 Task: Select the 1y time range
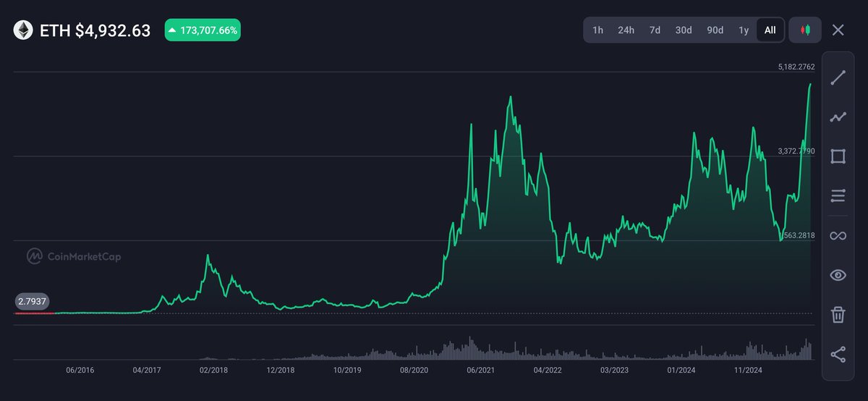click(744, 30)
